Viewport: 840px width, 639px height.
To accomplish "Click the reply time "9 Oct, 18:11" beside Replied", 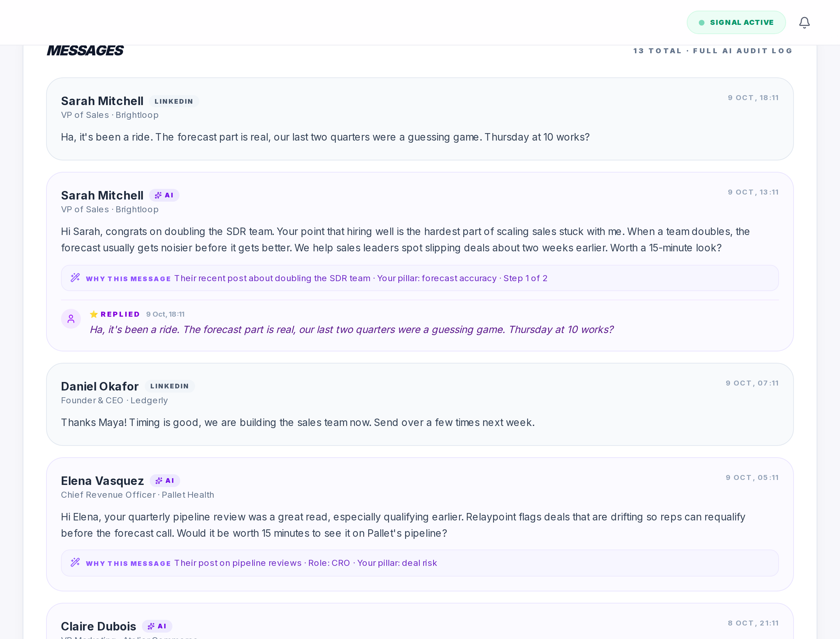I will coord(165,314).
